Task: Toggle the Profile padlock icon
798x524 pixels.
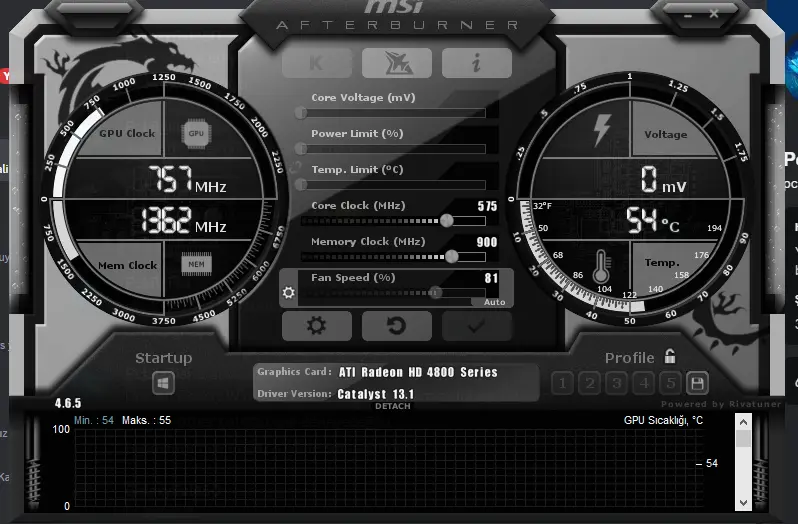Action: pyautogui.click(x=670, y=357)
